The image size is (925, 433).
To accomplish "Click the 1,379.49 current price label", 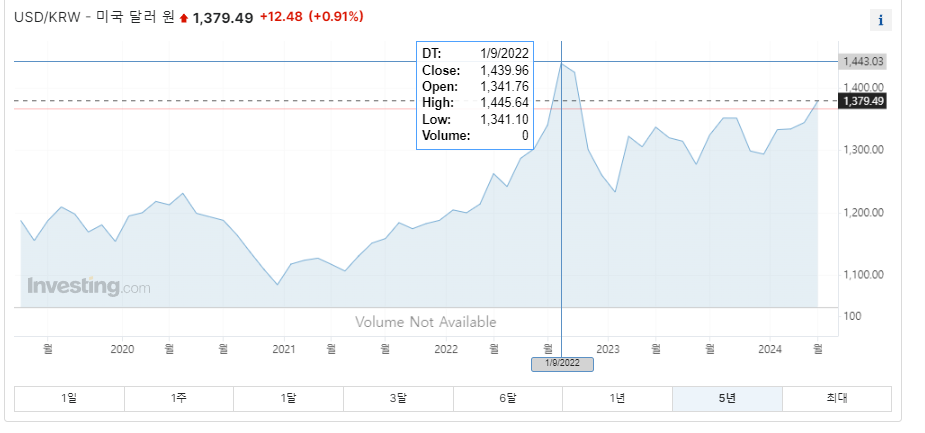I will point(862,101).
